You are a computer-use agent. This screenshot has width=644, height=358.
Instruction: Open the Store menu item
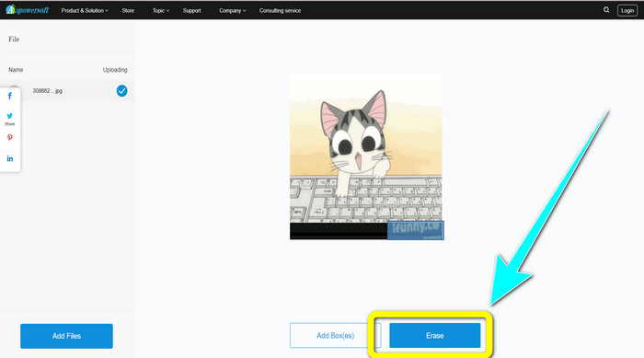pos(128,11)
